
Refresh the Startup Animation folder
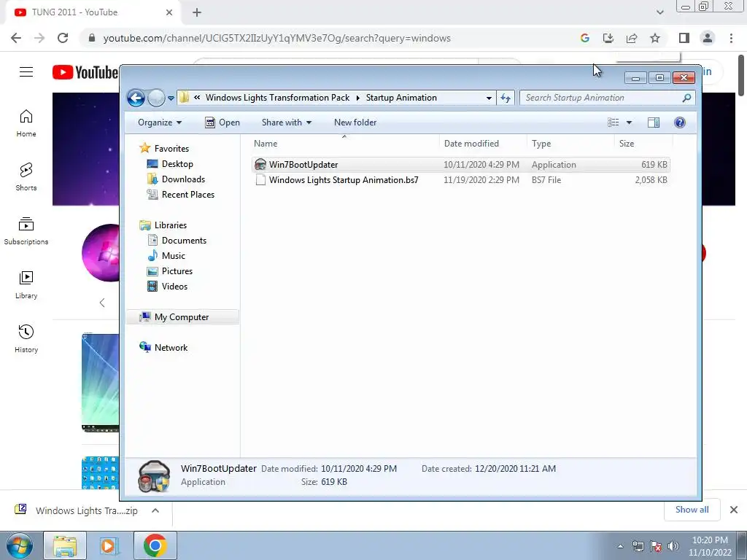(x=505, y=98)
